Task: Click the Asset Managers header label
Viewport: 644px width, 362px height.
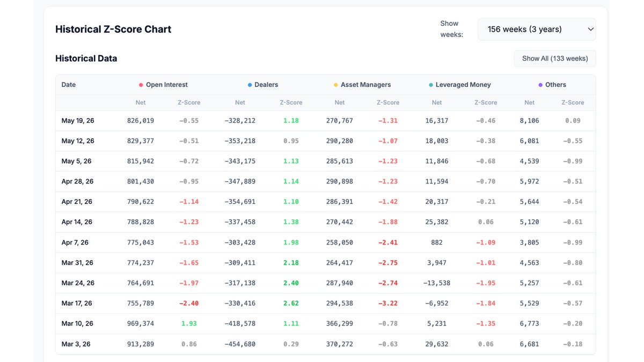Action: tap(366, 85)
